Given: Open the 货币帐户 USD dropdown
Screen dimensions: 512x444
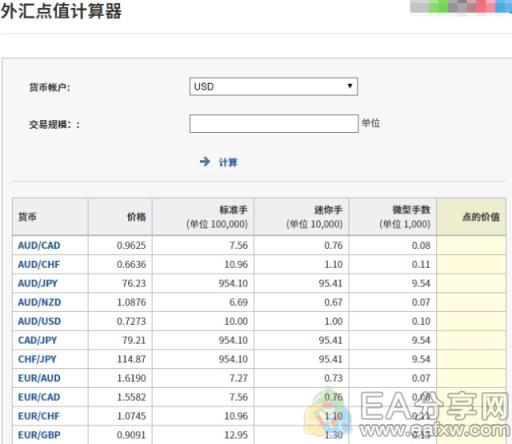Looking at the screenshot, I should pyautogui.click(x=273, y=87).
